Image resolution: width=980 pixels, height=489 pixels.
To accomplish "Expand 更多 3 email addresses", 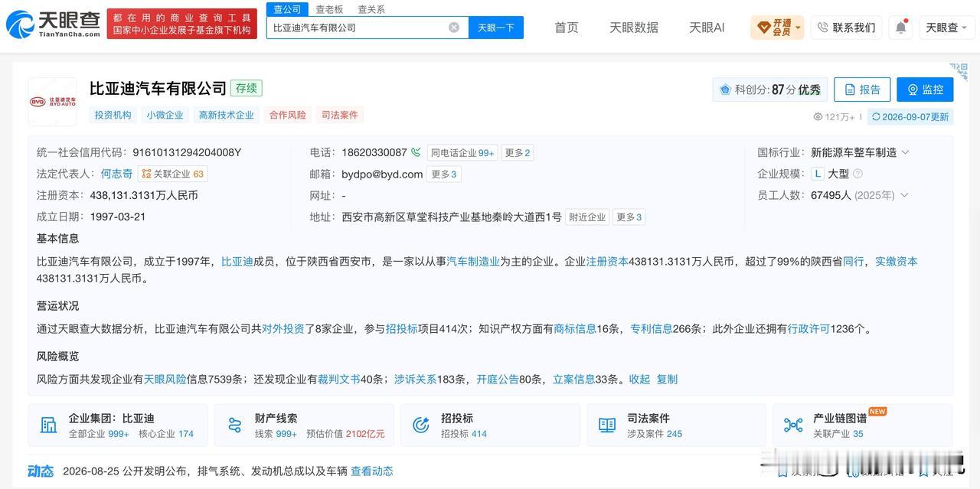I will pos(444,174).
